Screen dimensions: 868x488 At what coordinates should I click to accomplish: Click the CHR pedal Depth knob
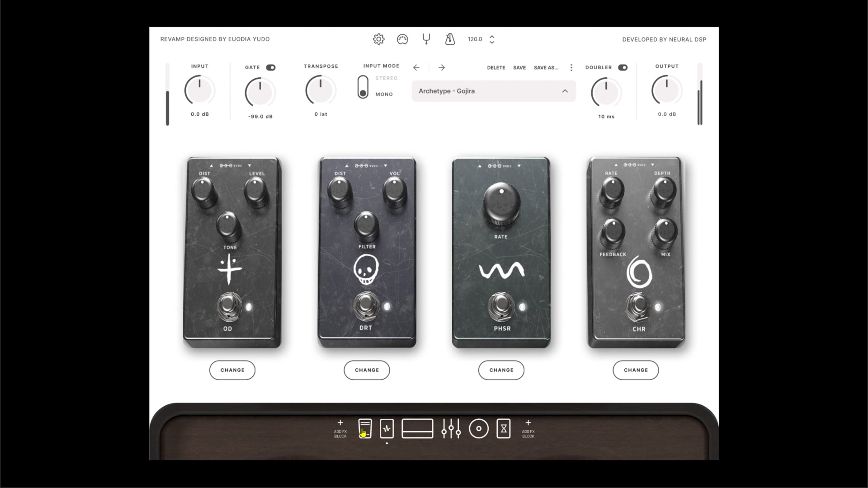point(664,192)
